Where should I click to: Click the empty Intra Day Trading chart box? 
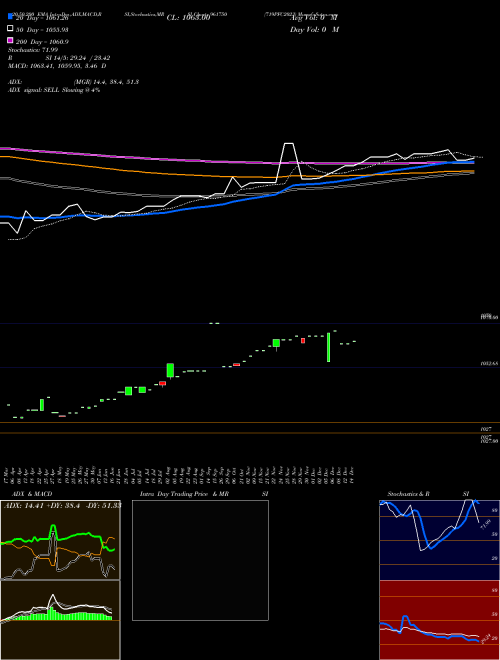coord(200,560)
